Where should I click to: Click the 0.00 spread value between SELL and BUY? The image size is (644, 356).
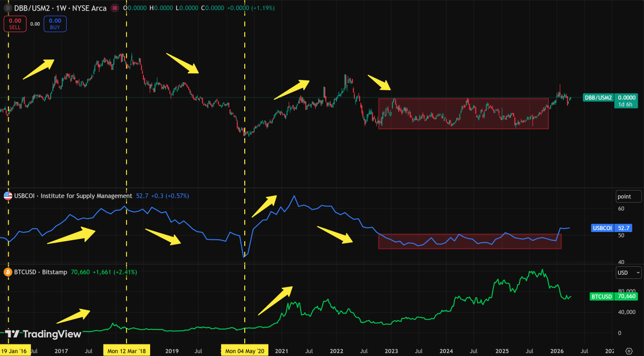pos(35,24)
